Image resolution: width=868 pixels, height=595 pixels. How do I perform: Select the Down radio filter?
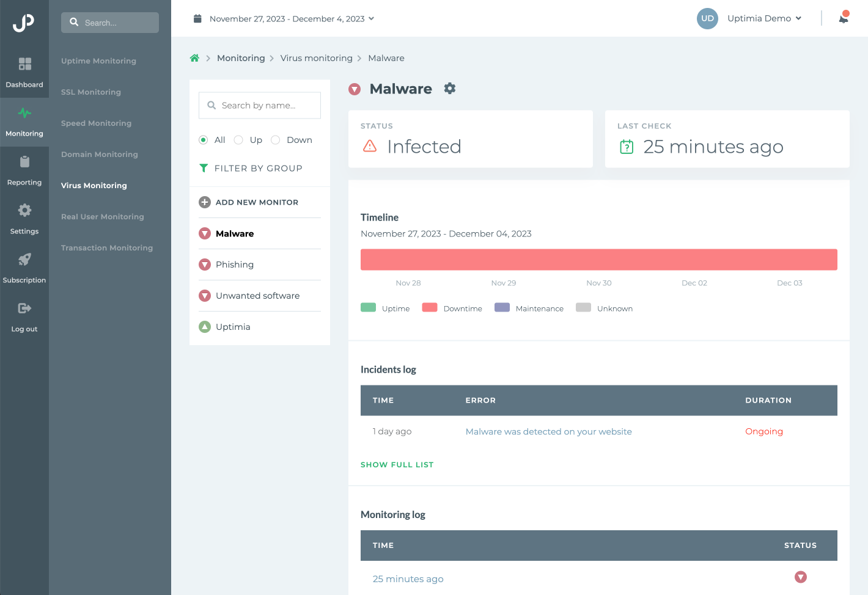pos(275,140)
